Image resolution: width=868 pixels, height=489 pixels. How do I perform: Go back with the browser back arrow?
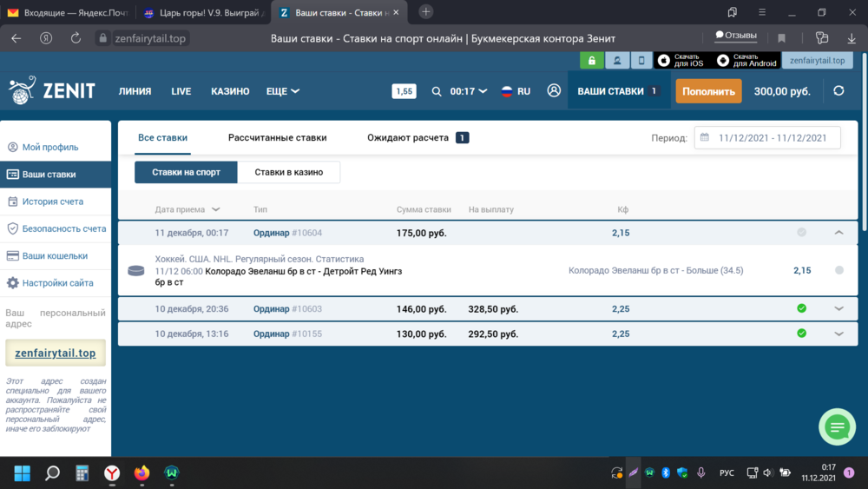[x=16, y=38]
